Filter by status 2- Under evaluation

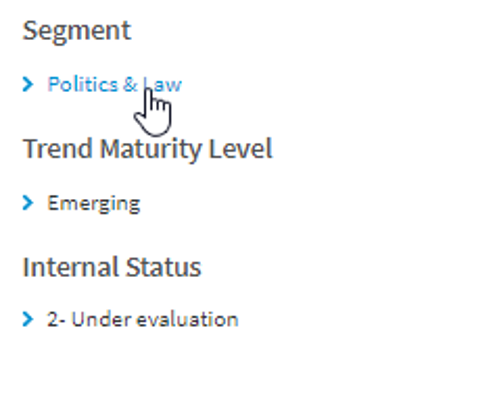[143, 319]
